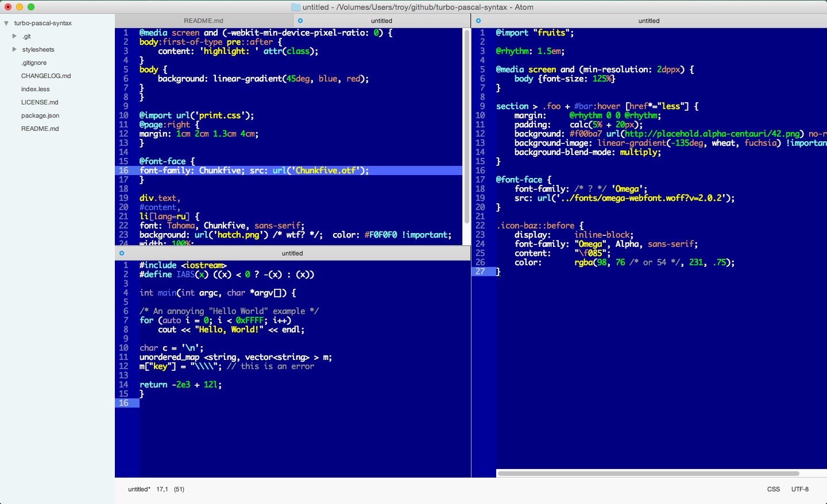Click the 'unordered_map <string, vector<string> > m;' line
The width and height of the screenshot is (827, 504).
[235, 357]
